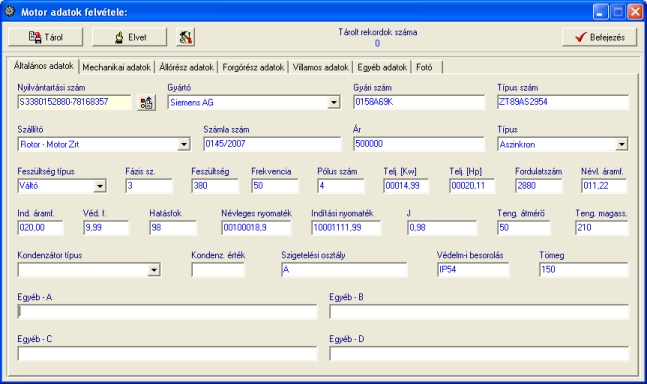
Task: Focus the Fordulatszám field 2880
Action: 538,186
